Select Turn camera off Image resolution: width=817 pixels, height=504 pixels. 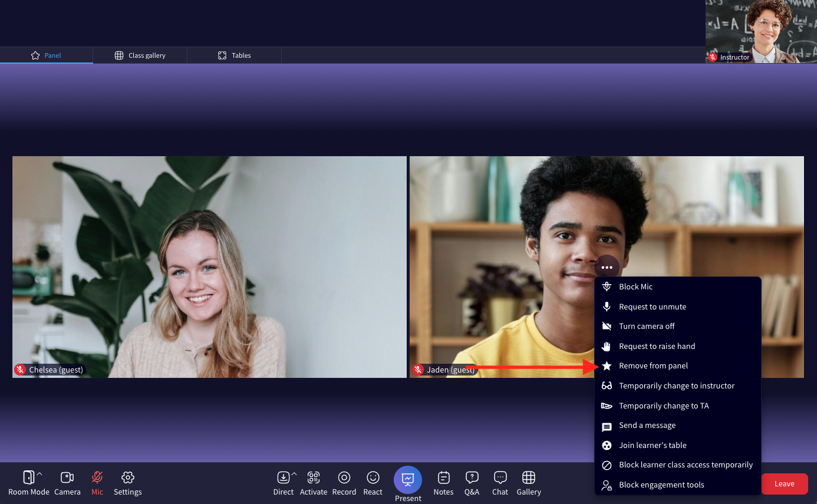(x=678, y=327)
